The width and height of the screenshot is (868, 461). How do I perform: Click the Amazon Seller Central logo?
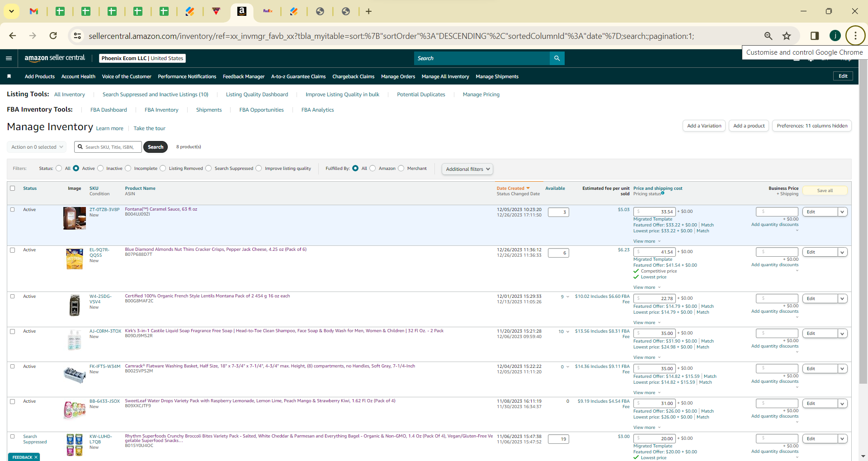click(55, 58)
